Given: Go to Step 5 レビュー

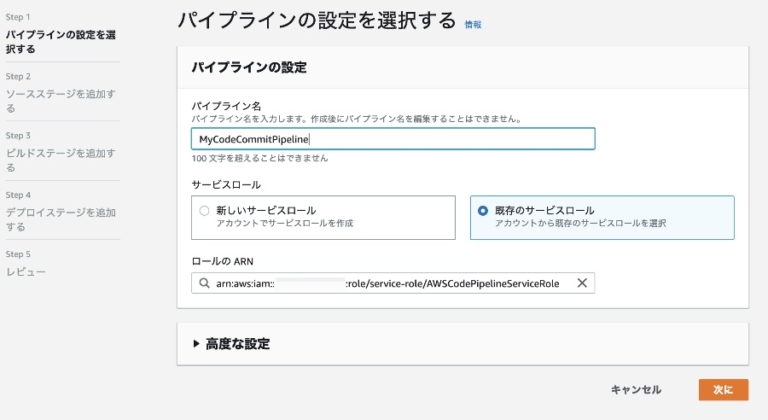Looking at the screenshot, I should 25,272.
